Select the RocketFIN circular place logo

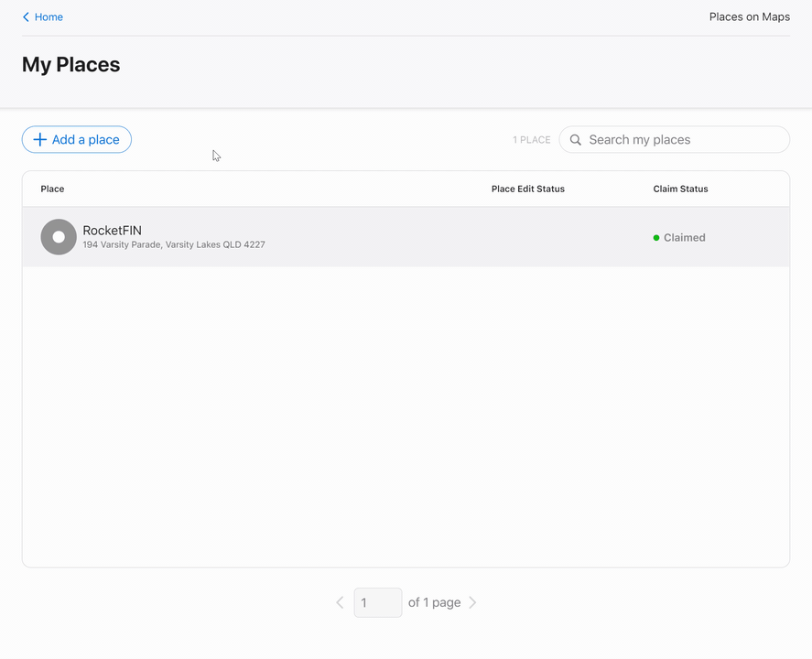(58, 236)
